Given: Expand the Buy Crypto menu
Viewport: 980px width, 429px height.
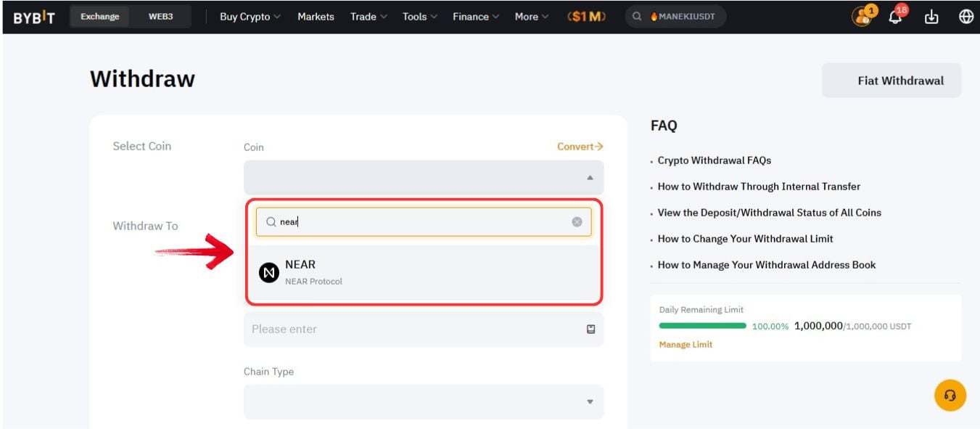Looking at the screenshot, I should [x=250, y=17].
